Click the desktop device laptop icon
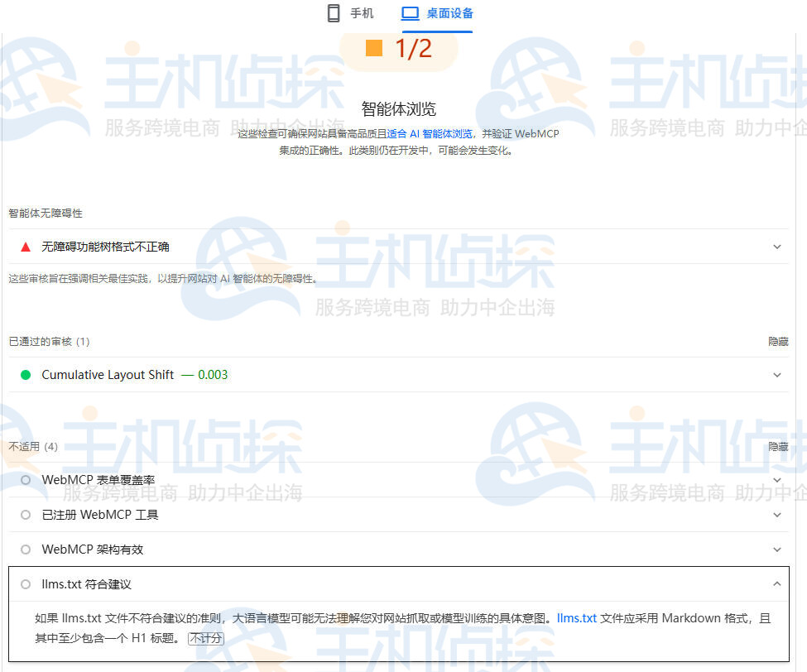Image resolution: width=807 pixels, height=672 pixels. 411,13
